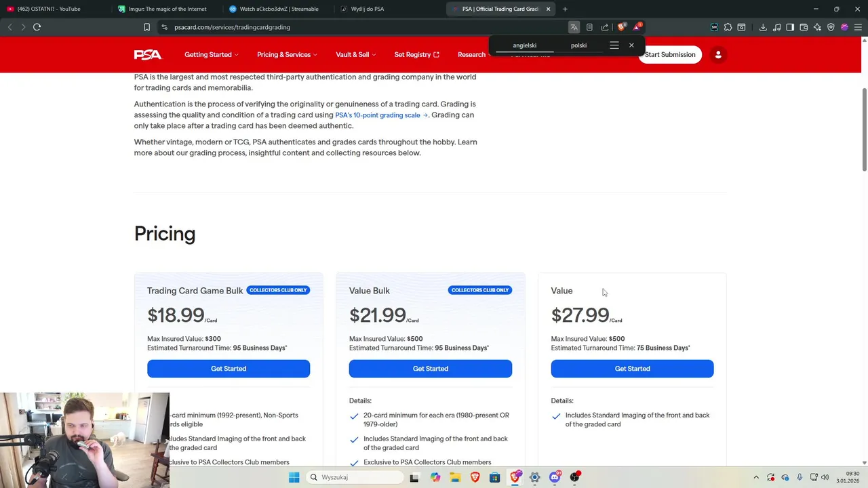Open Brave Shields lion icon

click(x=621, y=27)
